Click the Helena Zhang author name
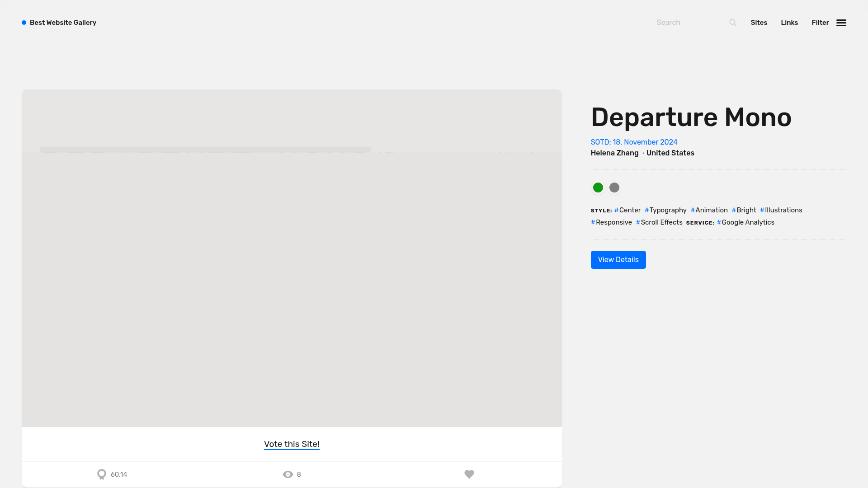This screenshot has width=868, height=488. click(614, 153)
